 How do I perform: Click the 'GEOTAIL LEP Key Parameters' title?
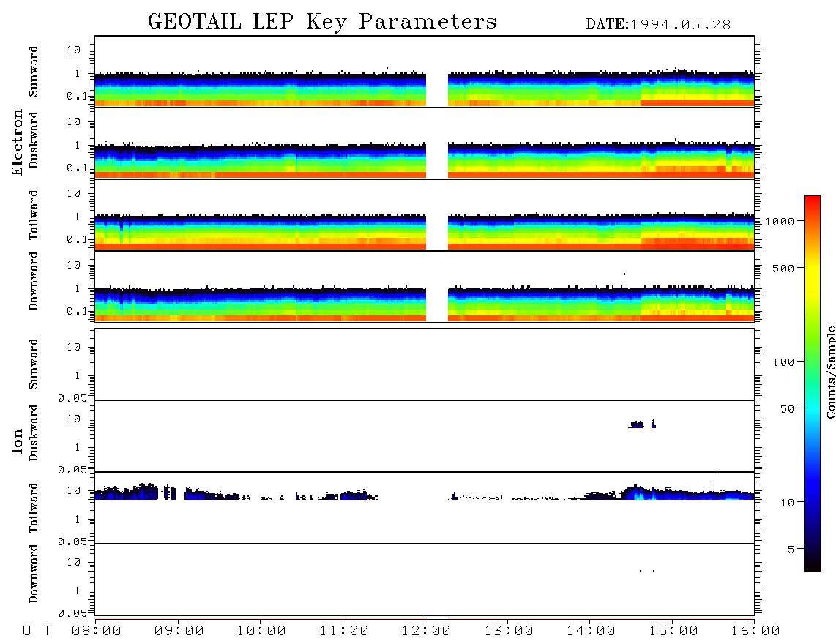(322, 22)
